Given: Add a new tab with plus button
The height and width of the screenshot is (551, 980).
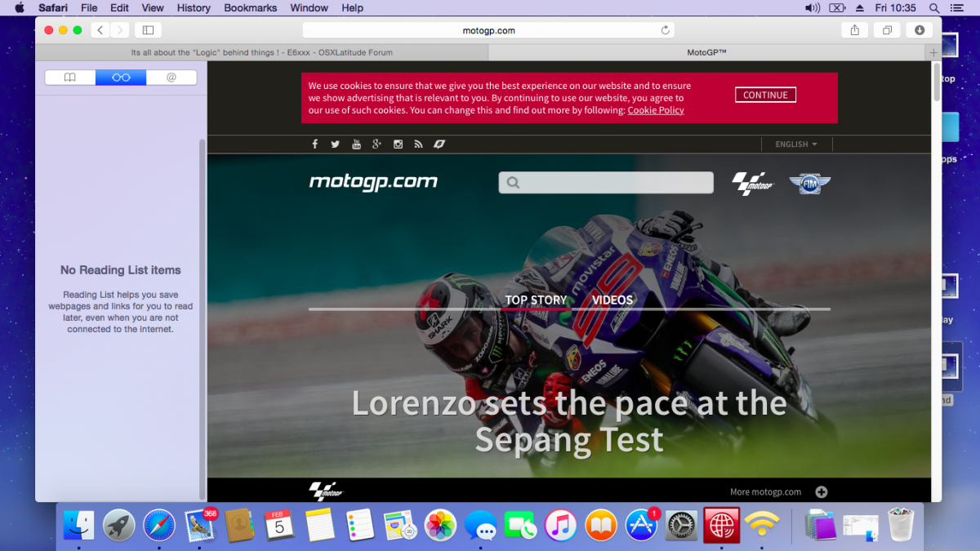Looking at the screenshot, I should tap(933, 52).
